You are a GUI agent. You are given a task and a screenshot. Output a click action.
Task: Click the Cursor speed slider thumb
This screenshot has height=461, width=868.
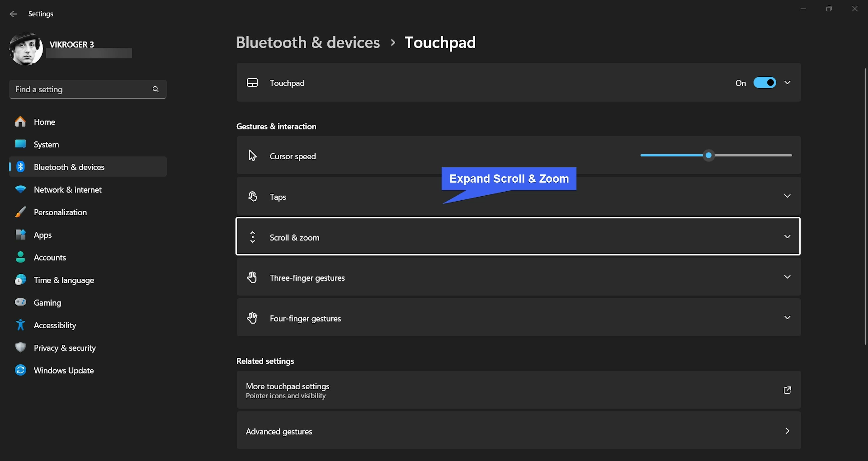(709, 155)
